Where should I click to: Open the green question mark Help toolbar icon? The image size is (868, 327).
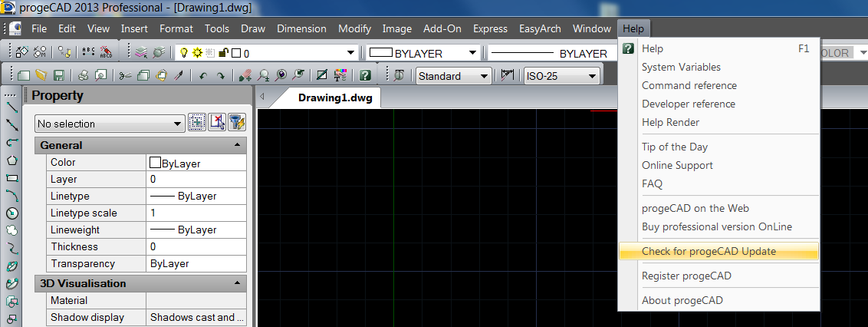point(365,75)
